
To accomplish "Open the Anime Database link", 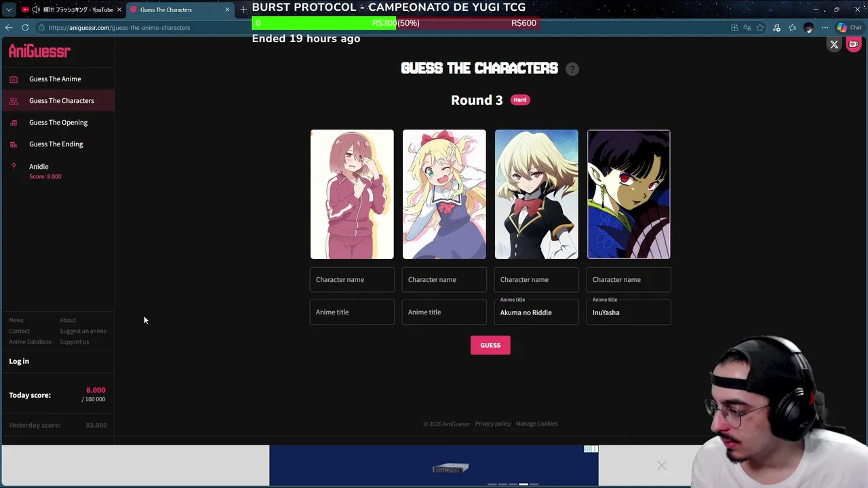I will coord(31,342).
